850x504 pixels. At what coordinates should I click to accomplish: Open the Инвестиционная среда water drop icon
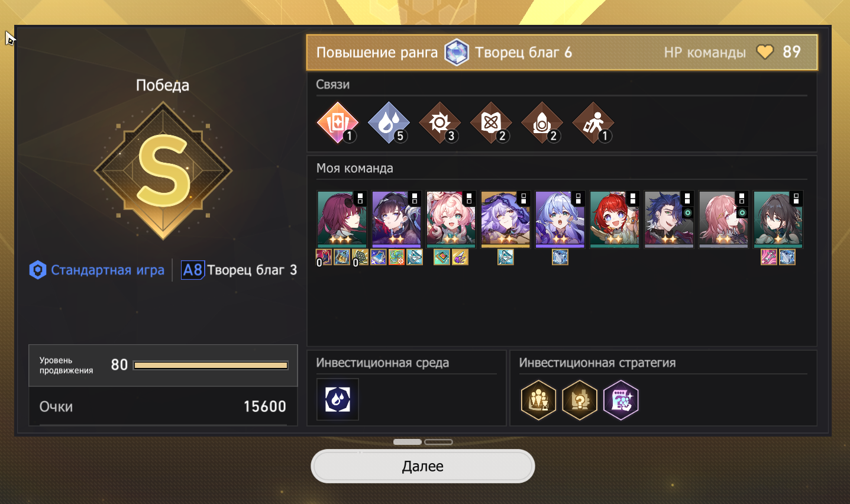point(338,399)
